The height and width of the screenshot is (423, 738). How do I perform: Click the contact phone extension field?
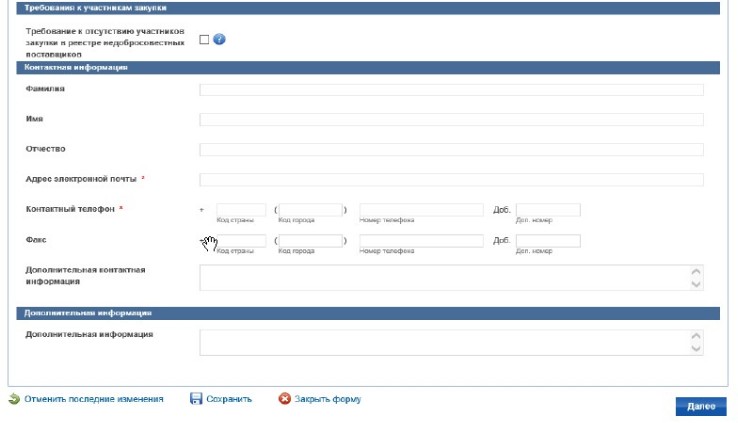[x=548, y=210]
